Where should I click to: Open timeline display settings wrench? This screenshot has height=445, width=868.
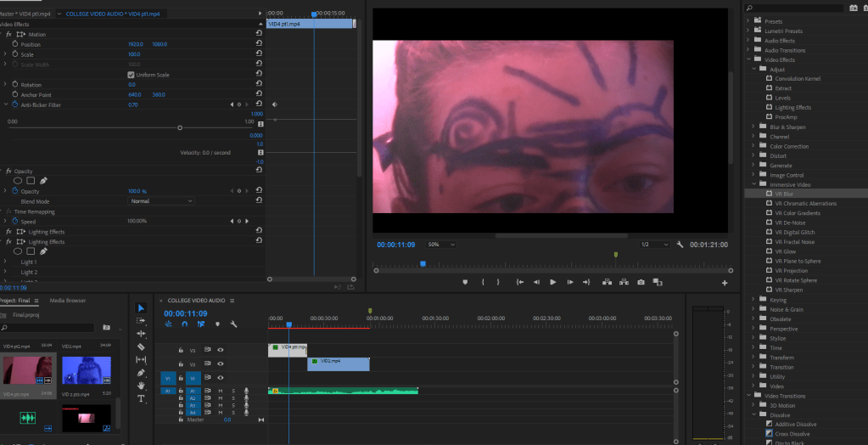[x=233, y=324]
